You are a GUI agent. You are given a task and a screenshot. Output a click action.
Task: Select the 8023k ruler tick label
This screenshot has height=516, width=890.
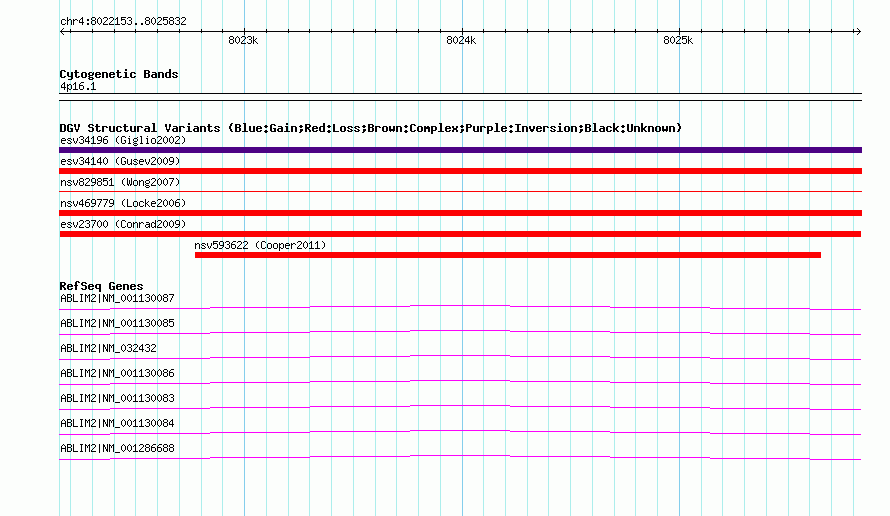pyautogui.click(x=243, y=40)
